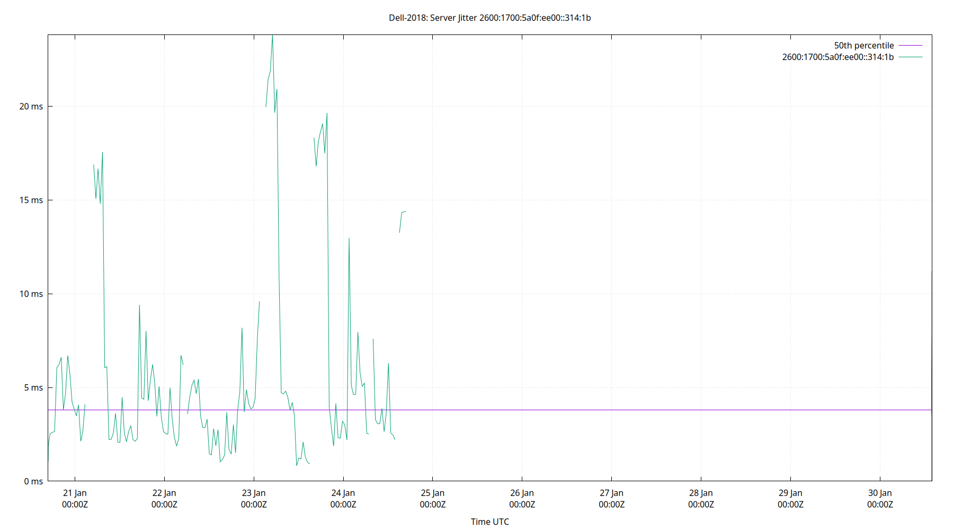Select the 50th percentile legend entry
Screen dimensions: 980x530
click(x=863, y=46)
